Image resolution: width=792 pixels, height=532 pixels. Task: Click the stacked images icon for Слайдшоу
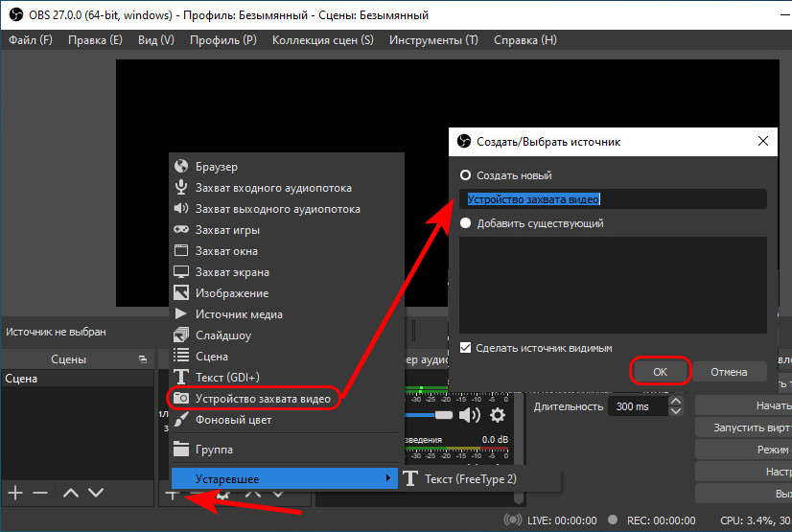pos(181,335)
